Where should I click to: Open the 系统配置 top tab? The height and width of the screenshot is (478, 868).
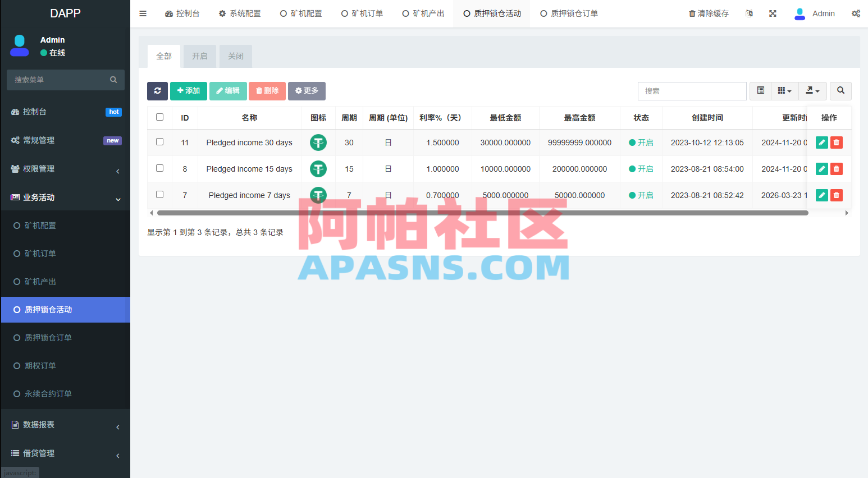(x=240, y=13)
